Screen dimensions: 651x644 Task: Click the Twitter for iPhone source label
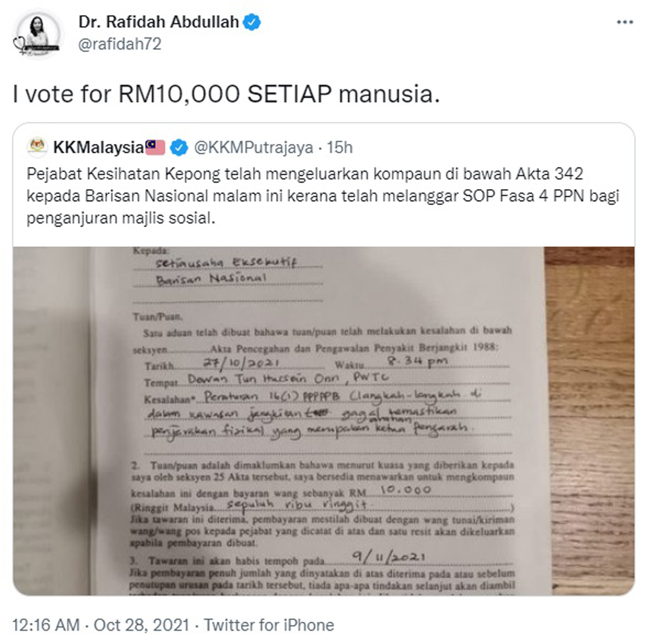click(269, 625)
